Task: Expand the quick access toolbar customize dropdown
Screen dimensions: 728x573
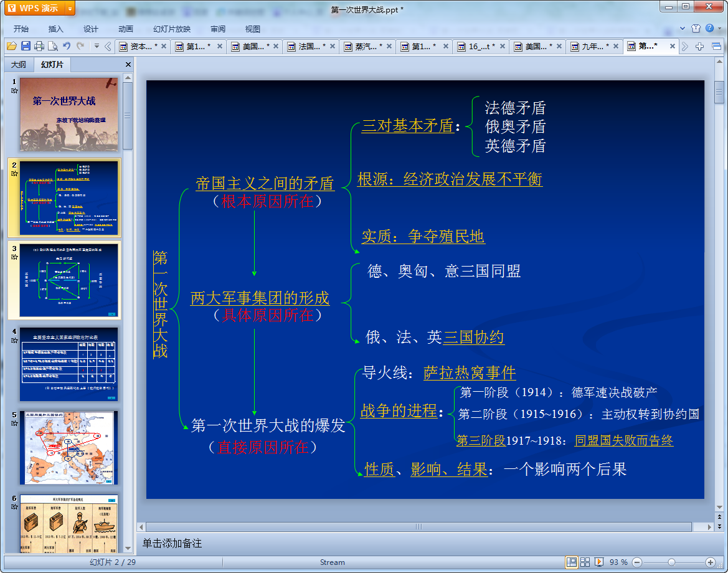Action: point(97,46)
